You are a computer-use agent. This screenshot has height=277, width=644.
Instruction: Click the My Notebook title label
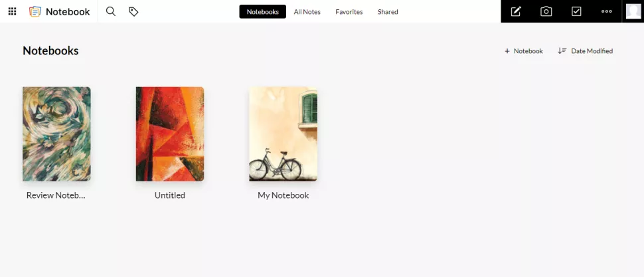[283, 195]
